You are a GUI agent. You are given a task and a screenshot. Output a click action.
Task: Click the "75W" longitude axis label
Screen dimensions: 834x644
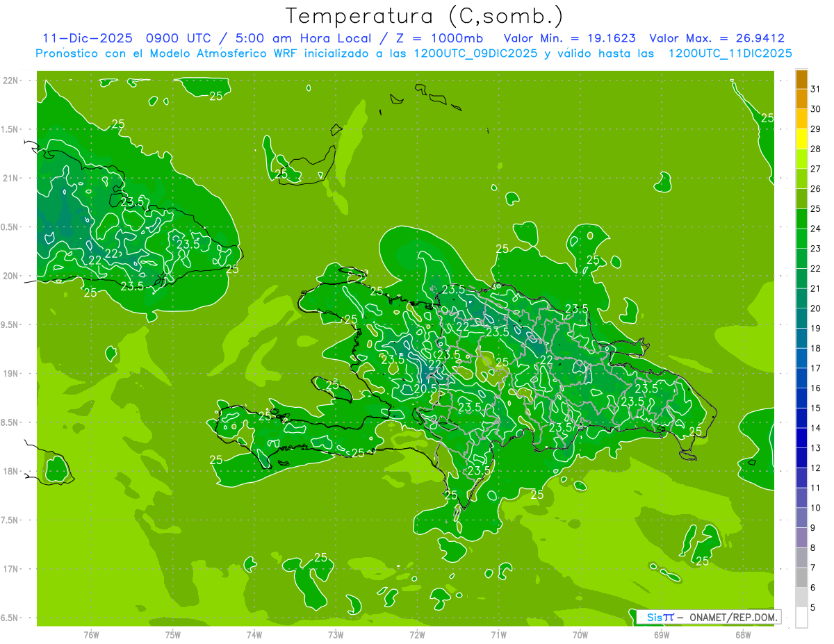tap(173, 634)
